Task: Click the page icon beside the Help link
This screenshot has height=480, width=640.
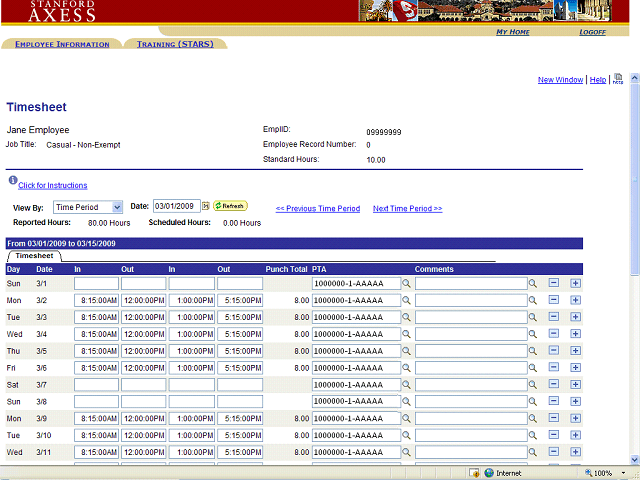Action: point(618,79)
